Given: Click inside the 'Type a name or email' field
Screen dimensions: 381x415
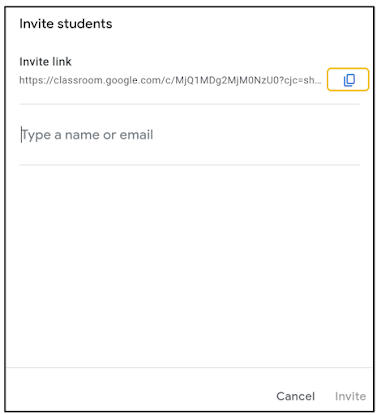Looking at the screenshot, I should coord(189,135).
